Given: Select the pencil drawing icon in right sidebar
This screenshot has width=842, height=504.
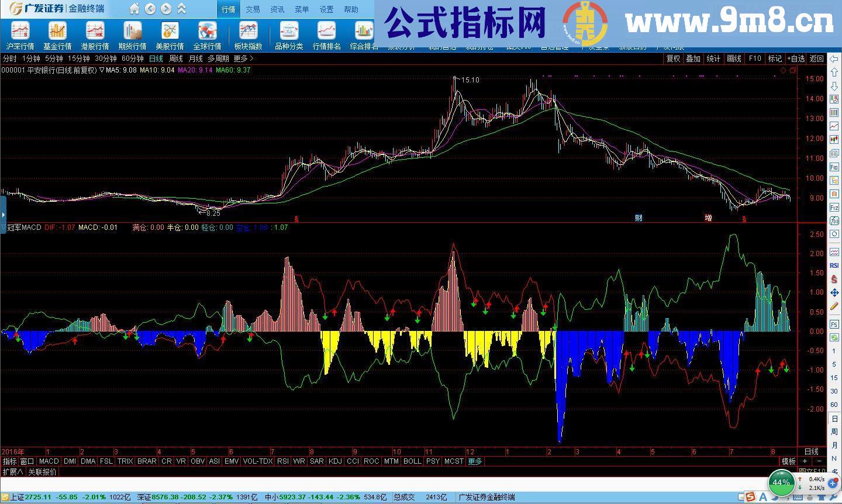Looking at the screenshot, I should [834, 305].
